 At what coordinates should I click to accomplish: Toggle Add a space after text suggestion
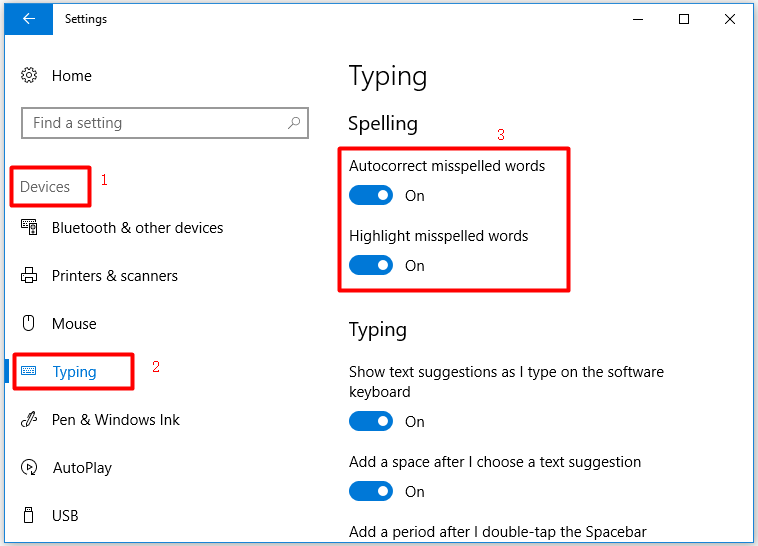[x=371, y=491]
